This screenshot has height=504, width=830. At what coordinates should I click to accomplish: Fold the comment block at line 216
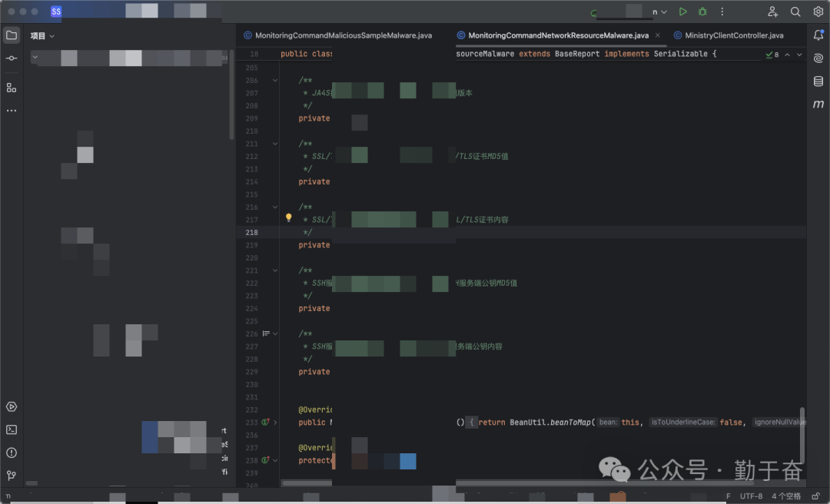click(275, 207)
